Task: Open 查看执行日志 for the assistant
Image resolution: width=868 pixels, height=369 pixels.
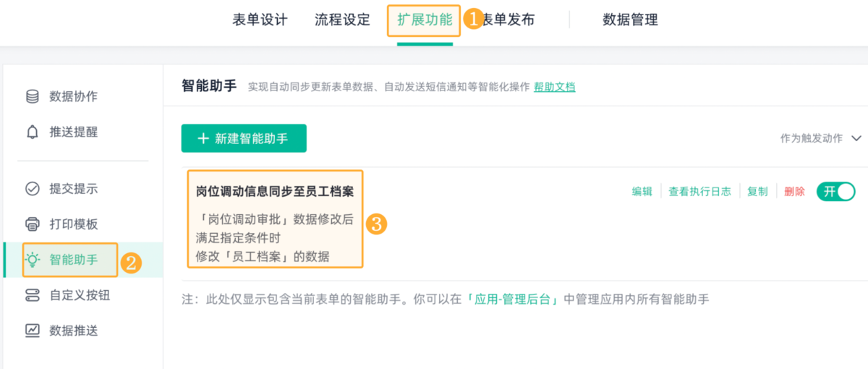Action: (699, 192)
